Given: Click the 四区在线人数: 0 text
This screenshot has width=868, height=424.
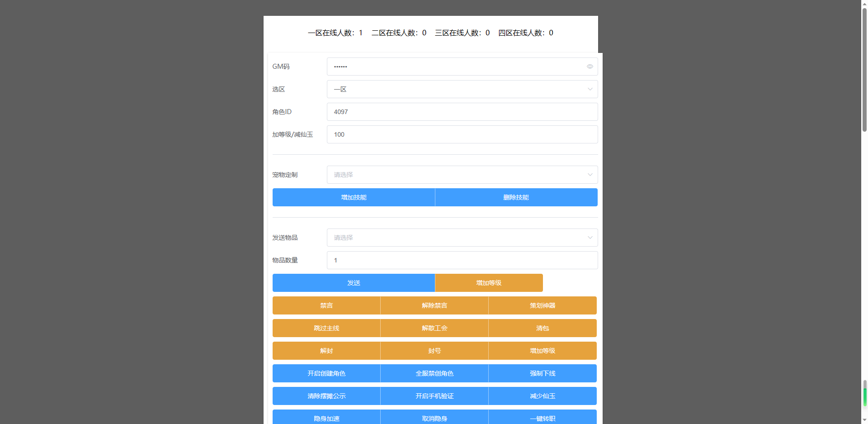Looking at the screenshot, I should click(525, 33).
